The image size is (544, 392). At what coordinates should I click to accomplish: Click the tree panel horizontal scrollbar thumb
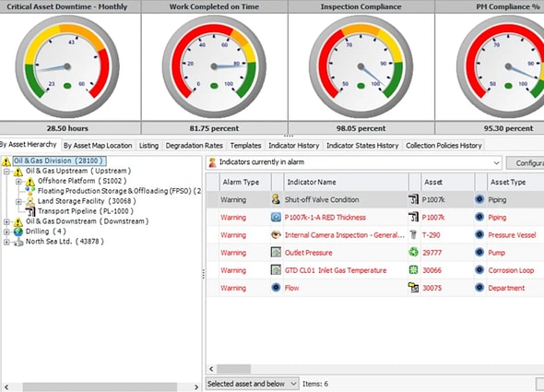(100, 386)
